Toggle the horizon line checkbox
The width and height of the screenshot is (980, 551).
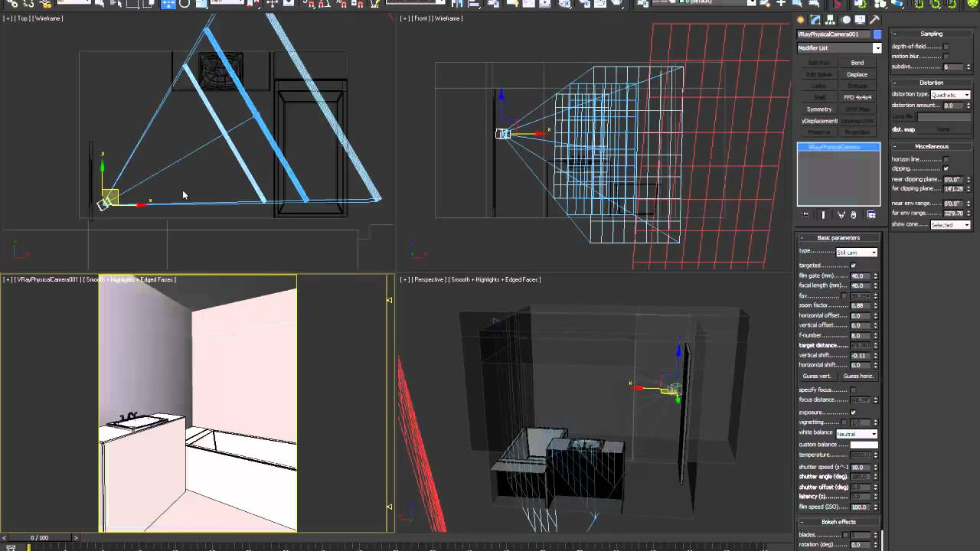click(x=946, y=159)
